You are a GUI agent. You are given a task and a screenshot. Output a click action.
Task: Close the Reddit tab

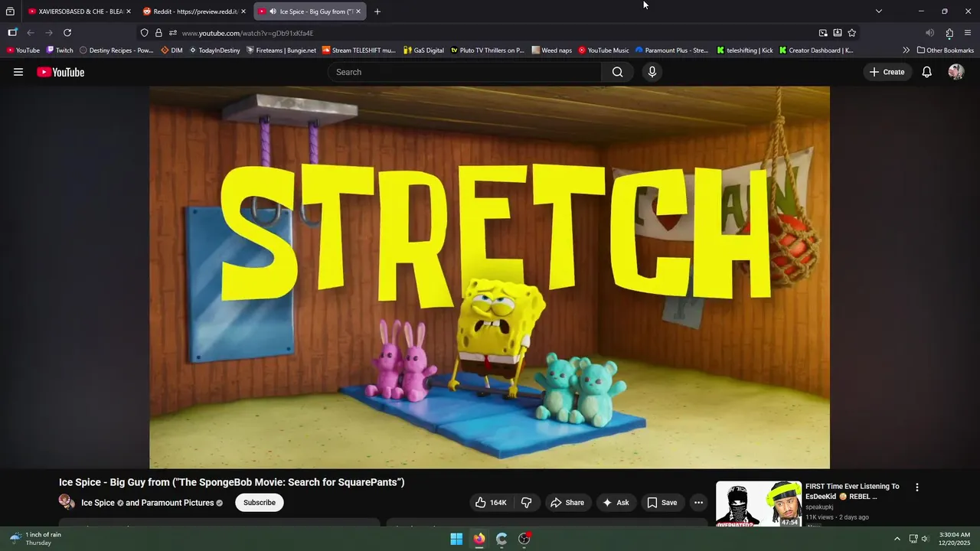[x=243, y=11]
